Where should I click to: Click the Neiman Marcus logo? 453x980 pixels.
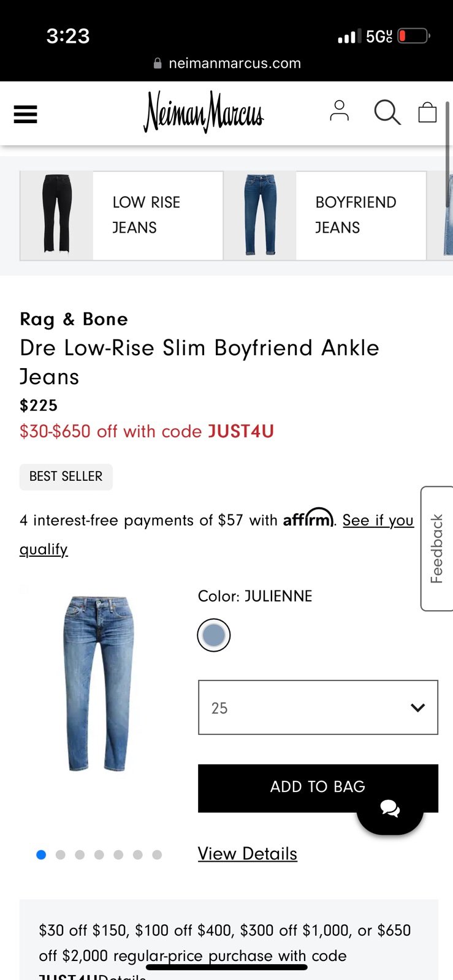[x=204, y=112]
